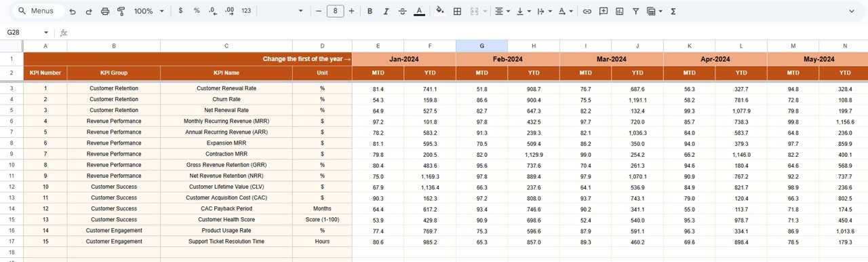The image size is (868, 262).
Task: Select the Score (1-100) unit cell
Action: tap(322, 219)
